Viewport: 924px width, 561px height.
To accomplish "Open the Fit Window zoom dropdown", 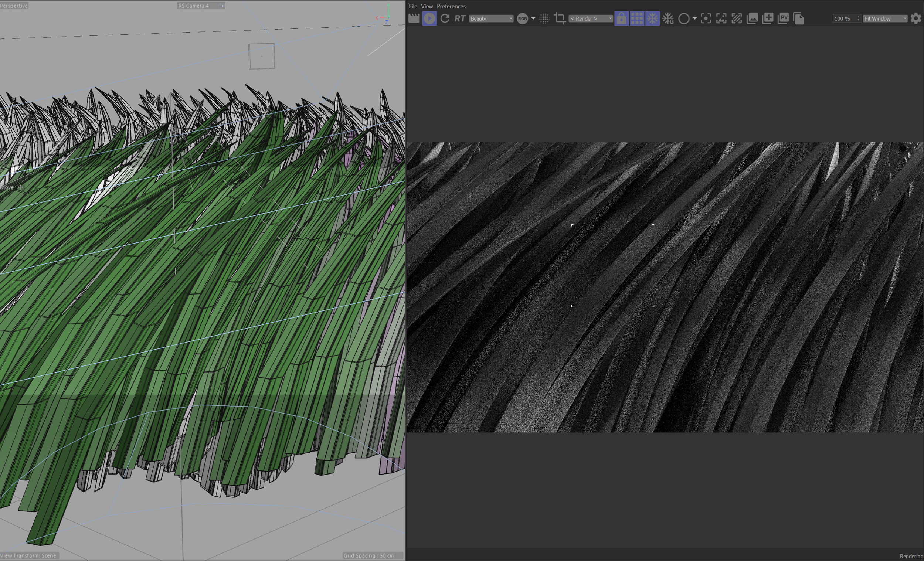I will pos(885,18).
